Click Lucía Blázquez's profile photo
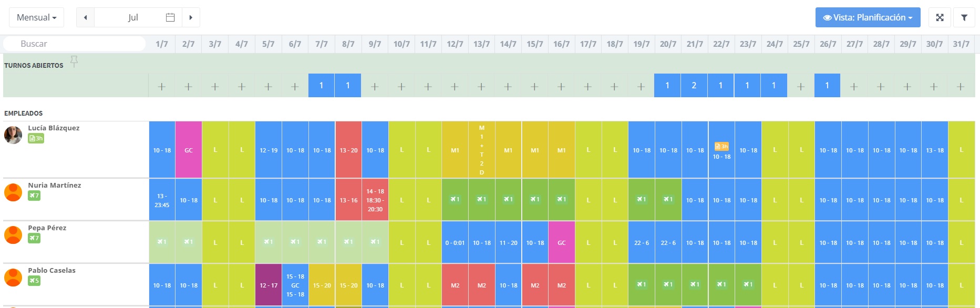Viewport: 980px width, 308px height. click(x=13, y=135)
